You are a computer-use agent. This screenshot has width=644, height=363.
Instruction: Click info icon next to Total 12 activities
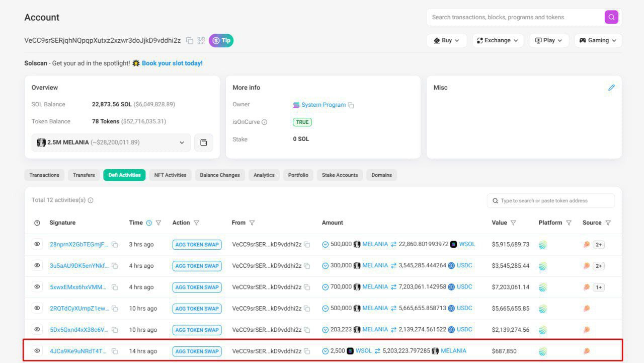(x=91, y=200)
